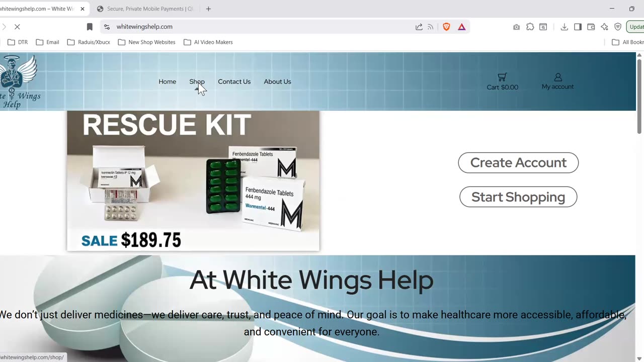
Task: Open site settings icon in address bar
Action: (107, 27)
